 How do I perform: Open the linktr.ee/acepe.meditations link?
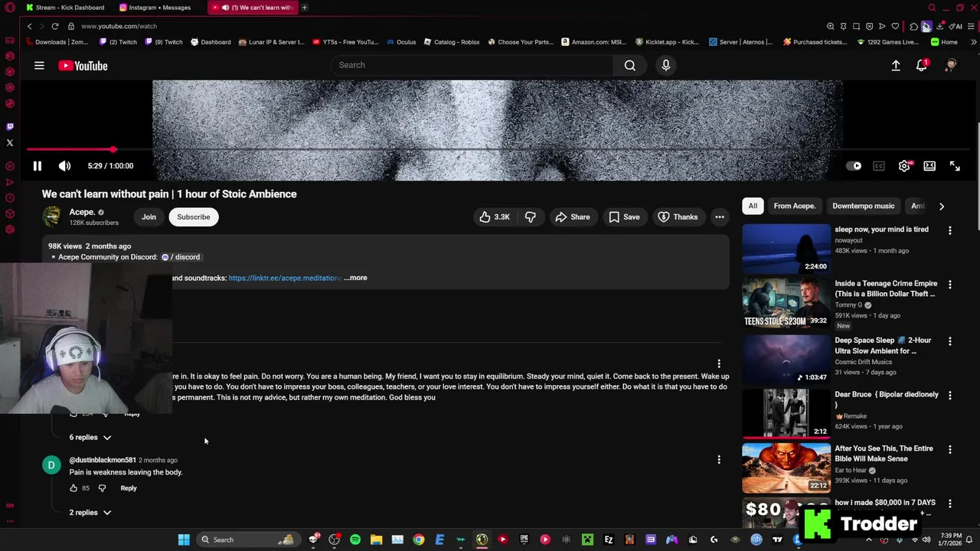point(285,278)
